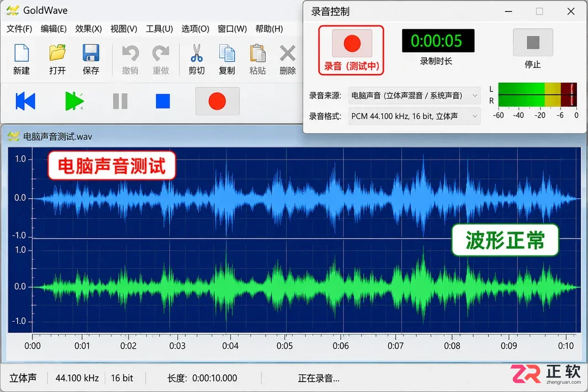Click the Paste (粘贴) clipboard icon
The width and height of the screenshot is (588, 392).
click(258, 53)
